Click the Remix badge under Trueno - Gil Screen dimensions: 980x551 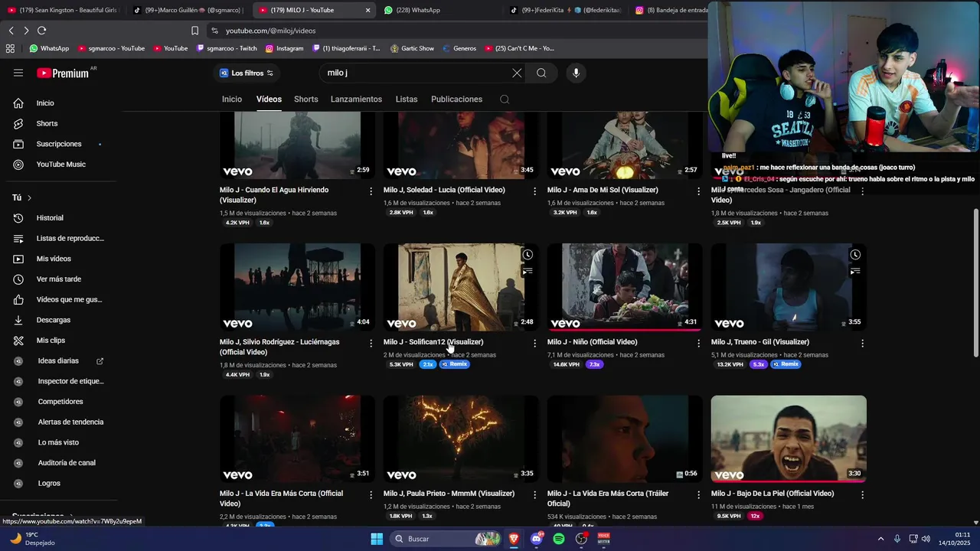[x=786, y=364]
